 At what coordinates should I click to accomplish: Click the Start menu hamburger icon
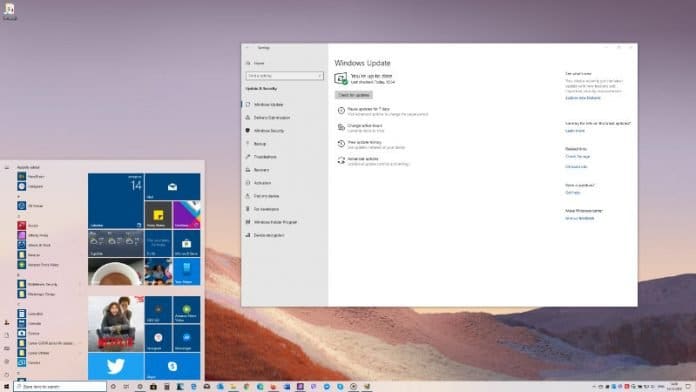coord(7,167)
